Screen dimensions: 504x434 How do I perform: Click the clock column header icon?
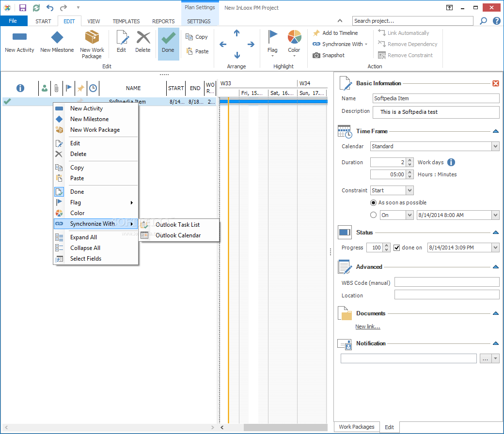coord(93,88)
